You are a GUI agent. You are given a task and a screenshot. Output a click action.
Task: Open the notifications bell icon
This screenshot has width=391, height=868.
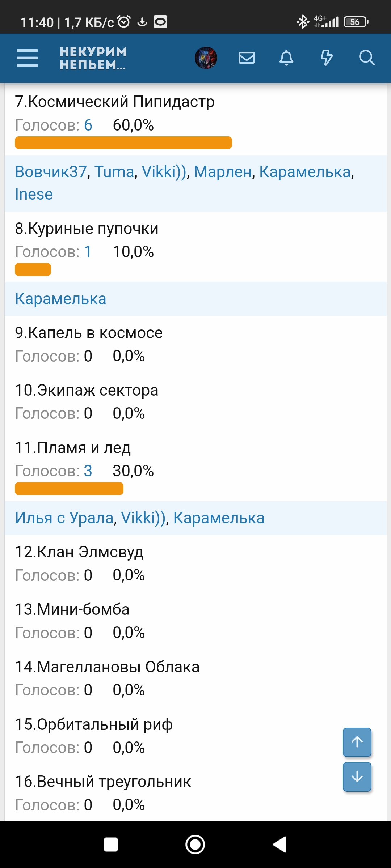coord(286,58)
